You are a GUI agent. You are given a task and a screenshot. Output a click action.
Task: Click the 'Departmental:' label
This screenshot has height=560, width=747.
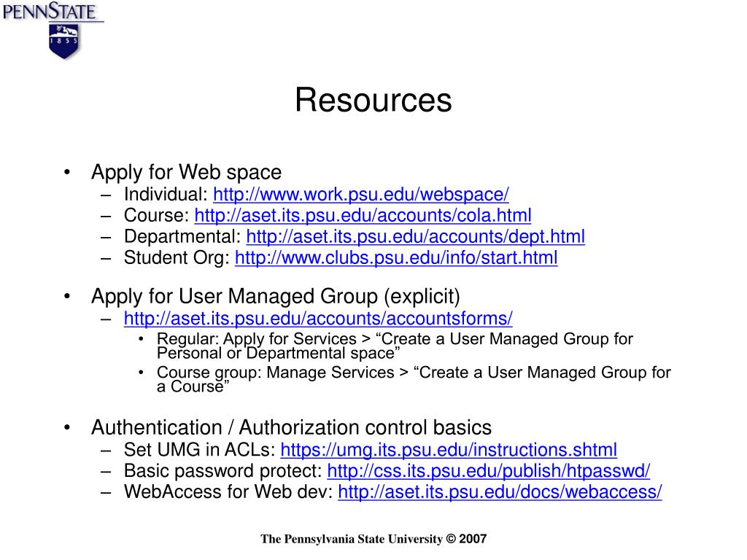click(182, 236)
